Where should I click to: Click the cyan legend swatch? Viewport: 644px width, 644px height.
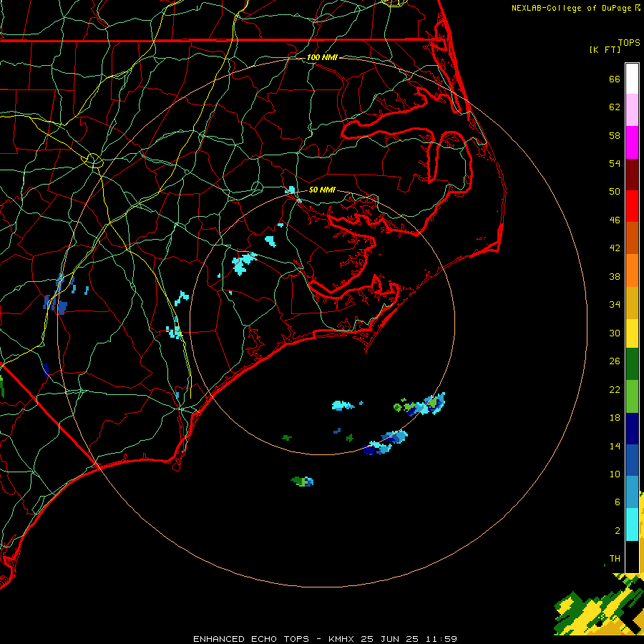[632, 525]
